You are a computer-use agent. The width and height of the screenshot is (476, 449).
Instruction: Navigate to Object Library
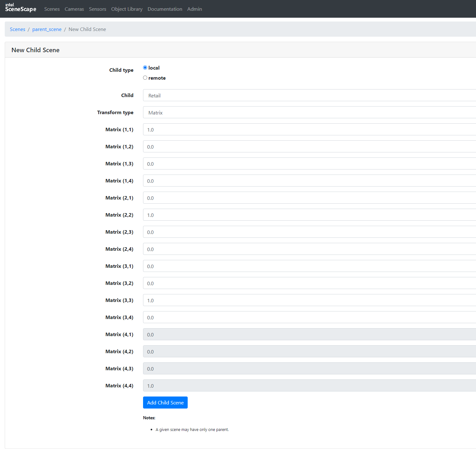[x=127, y=9]
